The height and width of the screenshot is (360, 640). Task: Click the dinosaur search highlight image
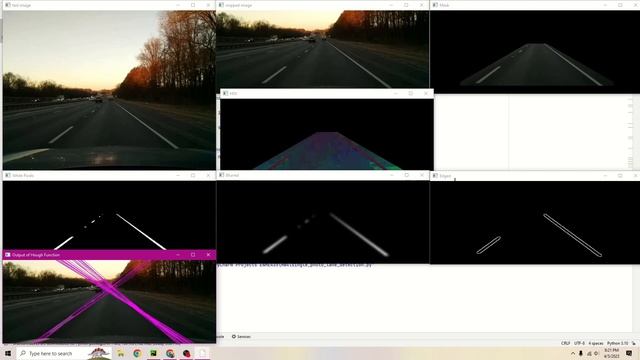coord(99,353)
